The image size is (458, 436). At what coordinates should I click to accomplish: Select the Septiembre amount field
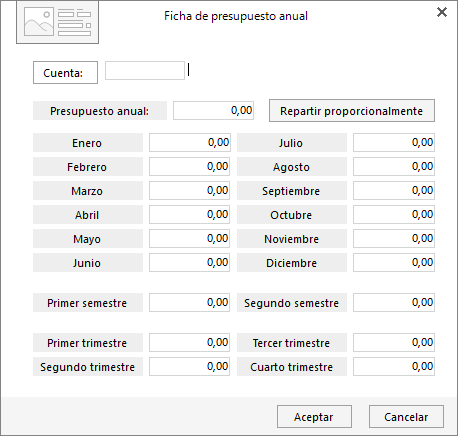coord(394,190)
